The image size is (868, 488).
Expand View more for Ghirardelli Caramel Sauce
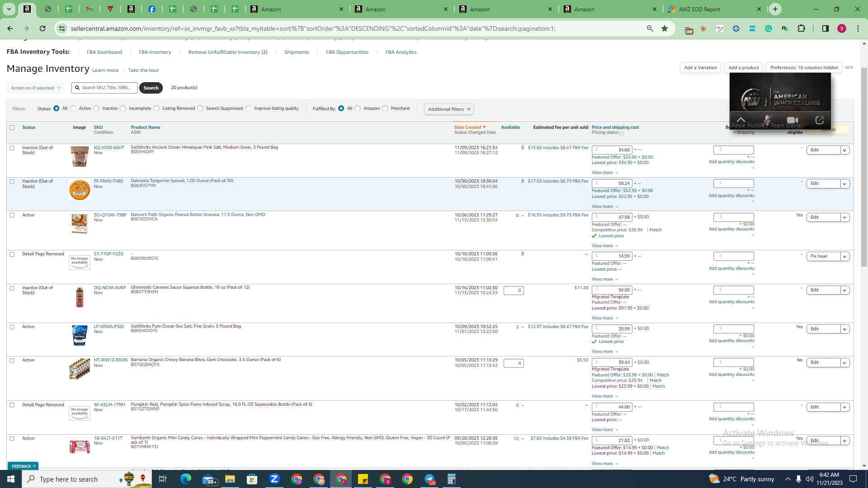click(605, 318)
